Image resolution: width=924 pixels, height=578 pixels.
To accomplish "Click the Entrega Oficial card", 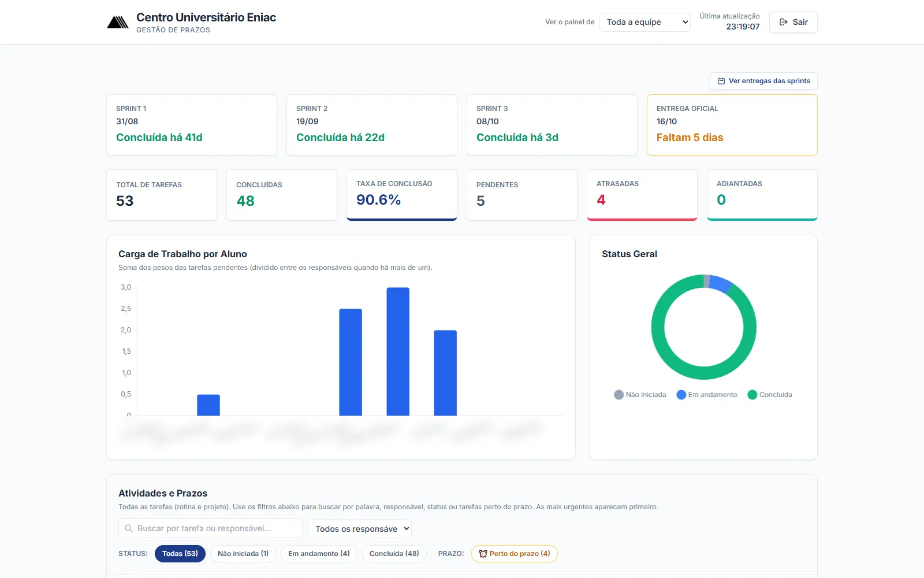I will [732, 125].
